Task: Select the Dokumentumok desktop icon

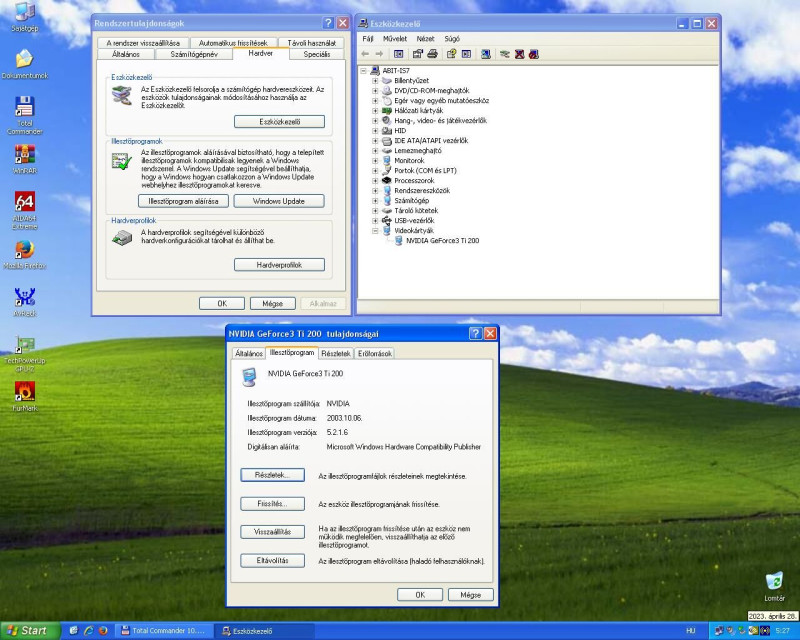Action: pyautogui.click(x=24, y=64)
